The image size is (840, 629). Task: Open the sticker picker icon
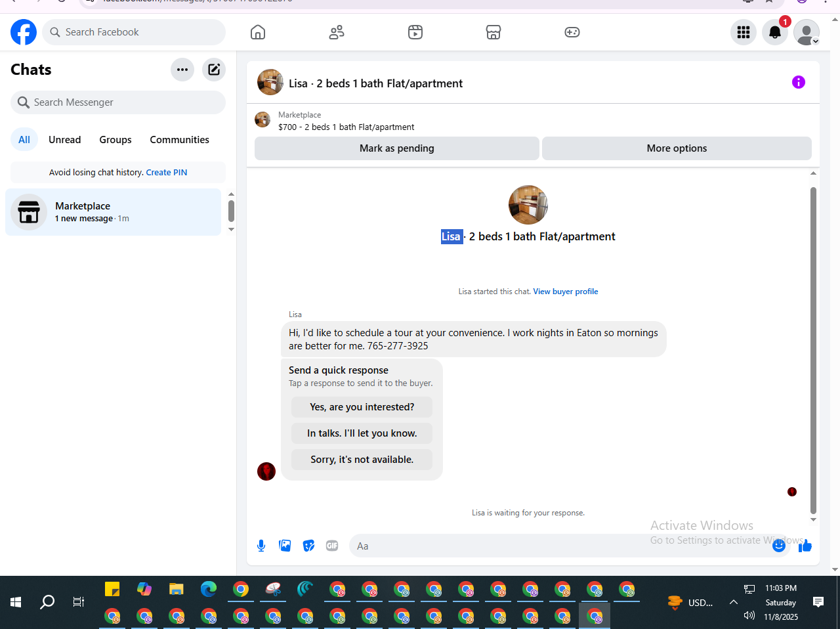pos(308,546)
